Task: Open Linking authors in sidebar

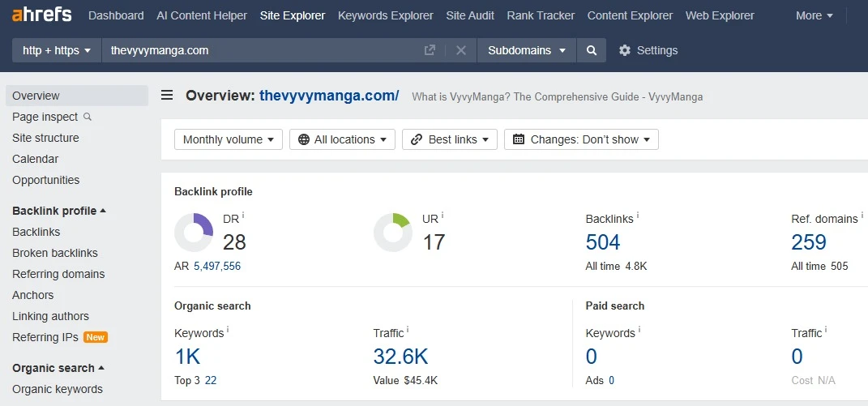Action: 50,316
